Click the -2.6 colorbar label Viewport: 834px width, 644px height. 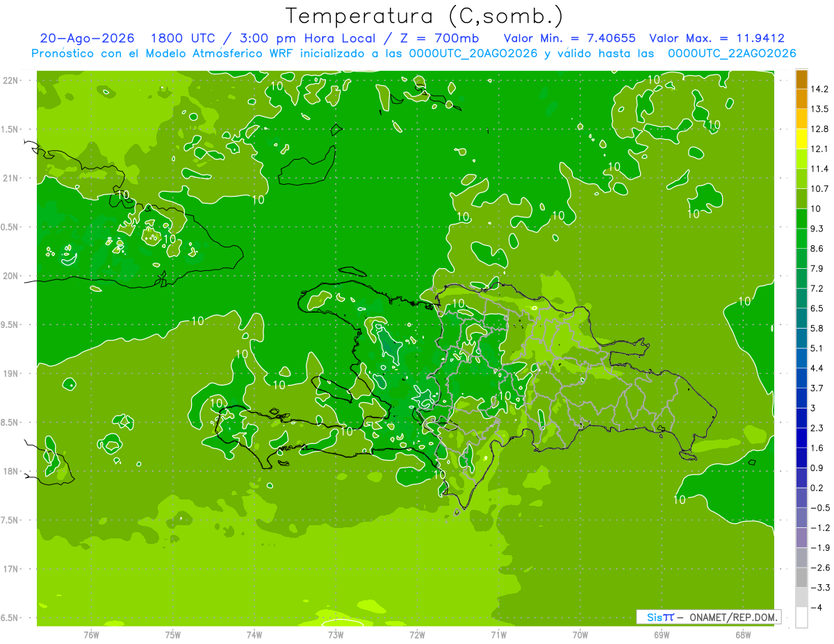tap(819, 568)
